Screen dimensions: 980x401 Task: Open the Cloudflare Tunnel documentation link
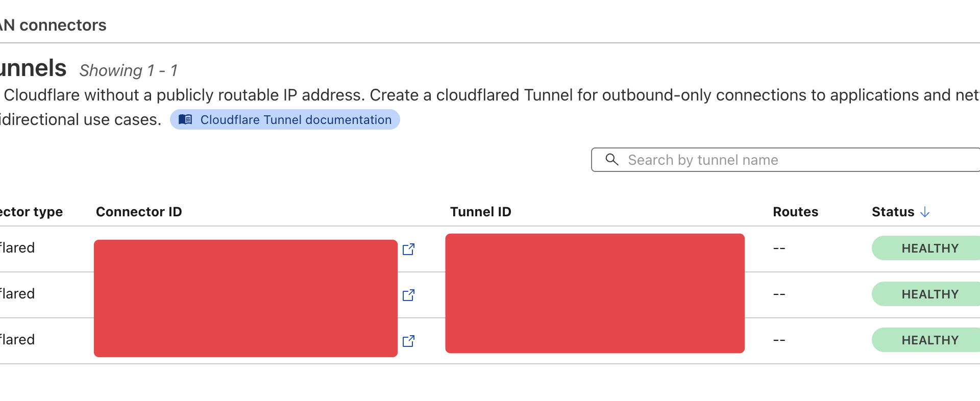coord(295,119)
